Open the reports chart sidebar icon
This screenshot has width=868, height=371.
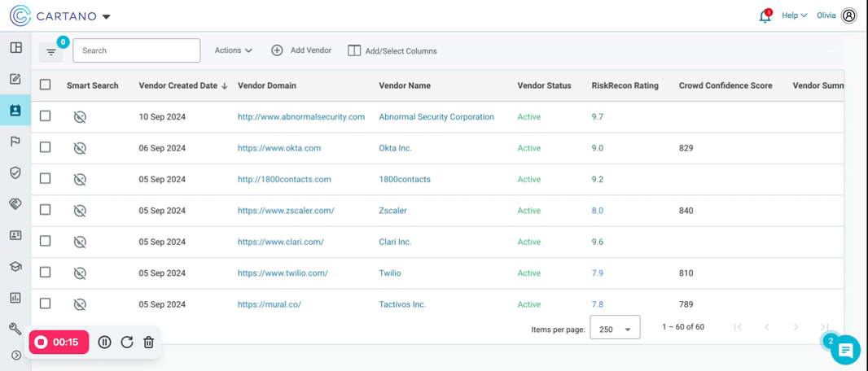pyautogui.click(x=15, y=298)
